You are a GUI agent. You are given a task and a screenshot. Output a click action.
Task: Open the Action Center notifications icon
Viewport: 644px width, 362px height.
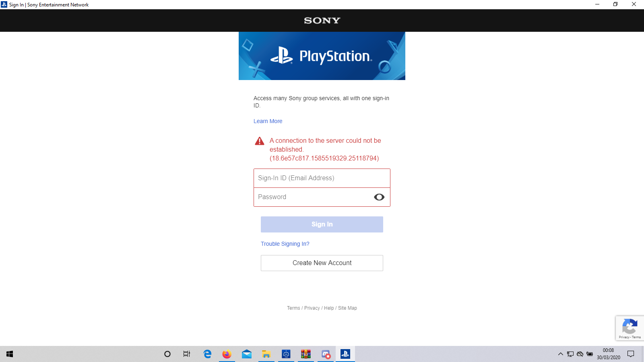[x=631, y=354]
